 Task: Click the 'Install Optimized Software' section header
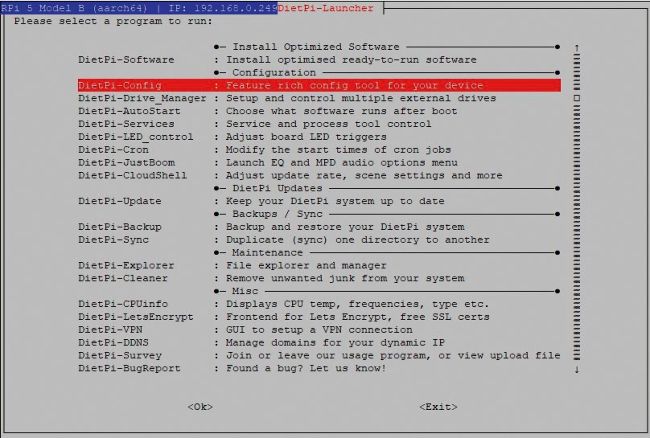315,47
